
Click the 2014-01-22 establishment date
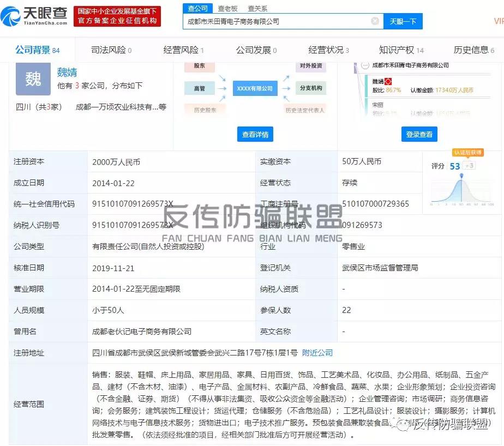click(x=113, y=184)
